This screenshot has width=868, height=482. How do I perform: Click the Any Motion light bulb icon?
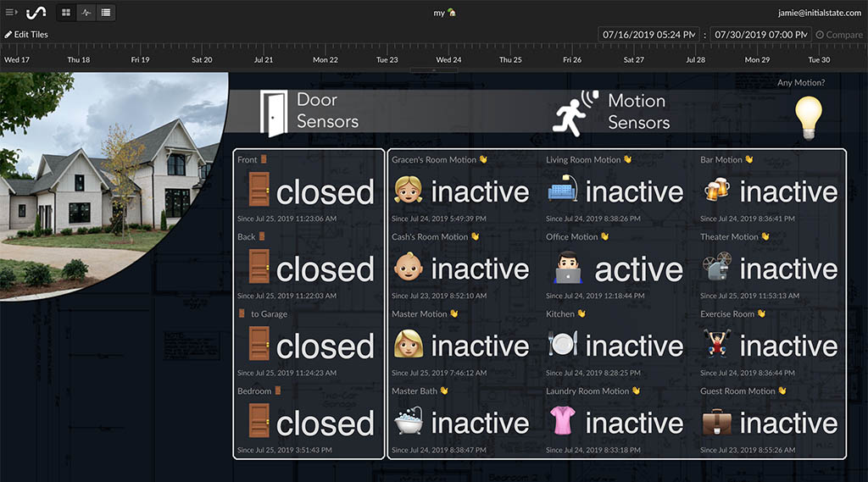(808, 117)
